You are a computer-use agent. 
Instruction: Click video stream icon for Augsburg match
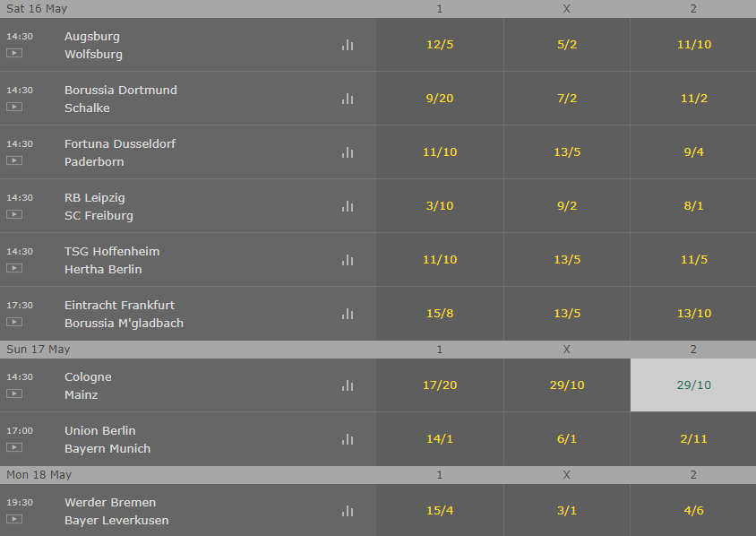click(x=14, y=53)
